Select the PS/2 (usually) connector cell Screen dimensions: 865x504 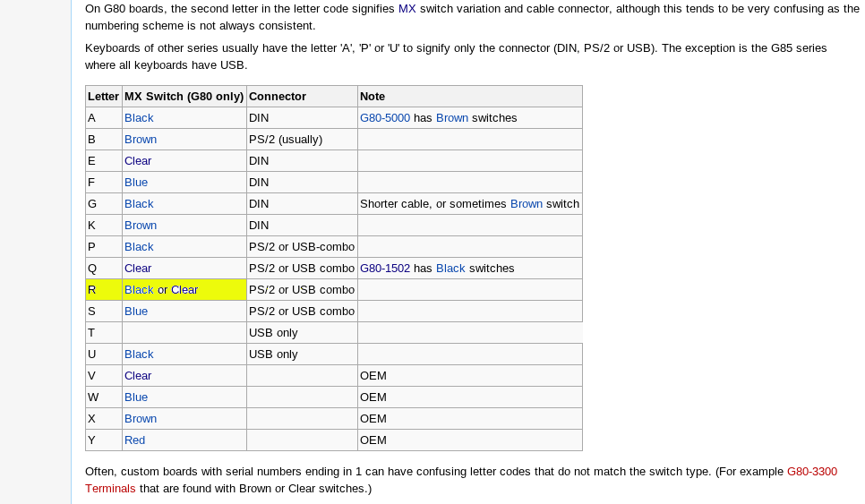pos(303,140)
